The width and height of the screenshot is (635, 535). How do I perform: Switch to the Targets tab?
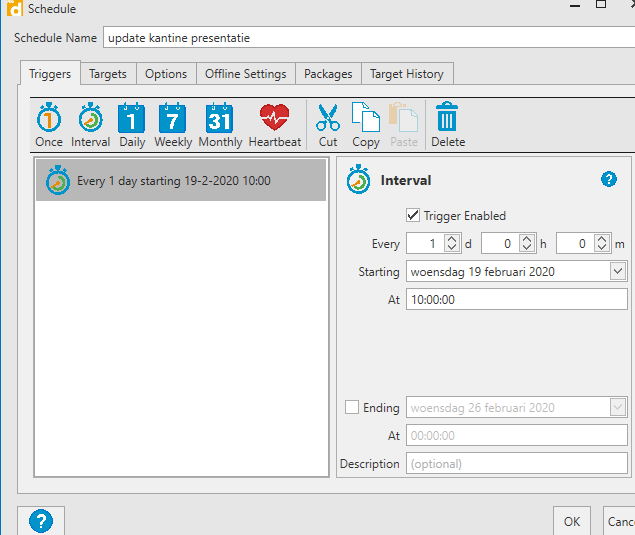107,74
